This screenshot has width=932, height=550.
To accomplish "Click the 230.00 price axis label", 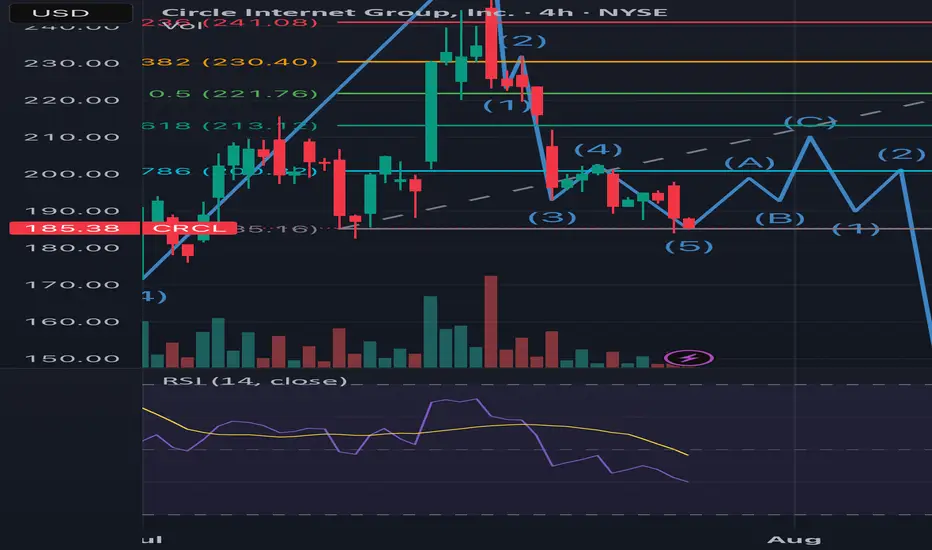I will [71, 63].
